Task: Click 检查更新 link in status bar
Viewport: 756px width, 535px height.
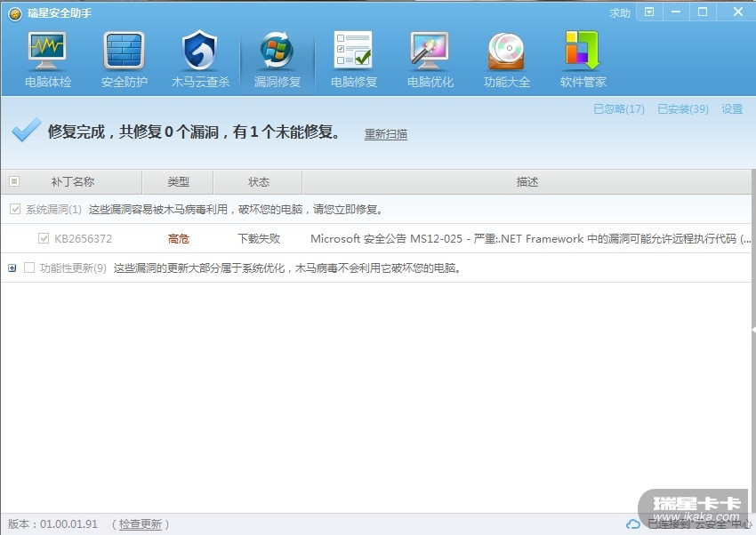Action: pos(141,524)
